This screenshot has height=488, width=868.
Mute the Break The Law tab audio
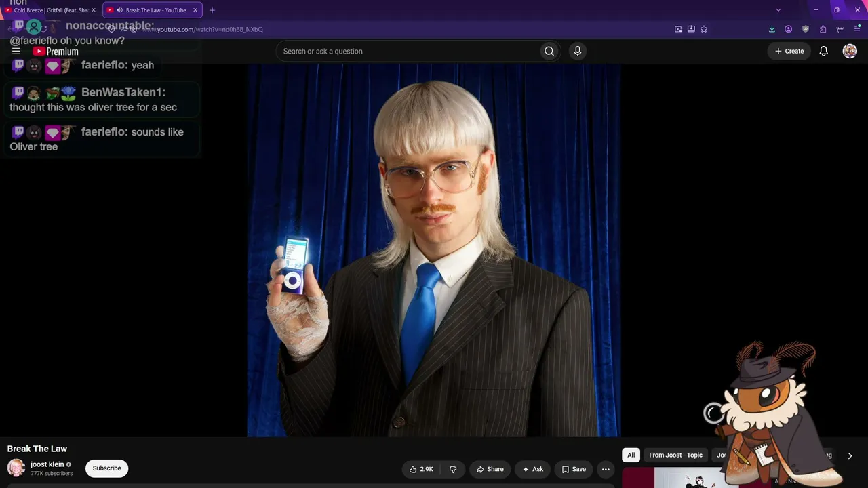(x=119, y=10)
